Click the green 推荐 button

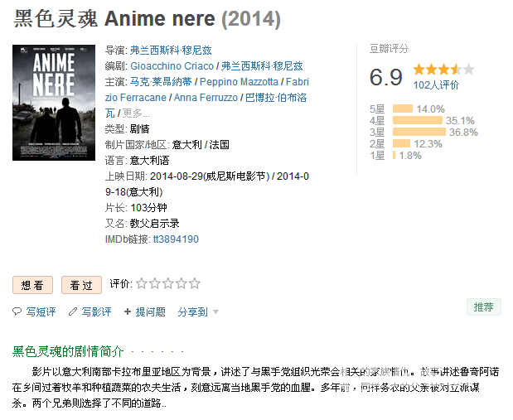pos(483,307)
